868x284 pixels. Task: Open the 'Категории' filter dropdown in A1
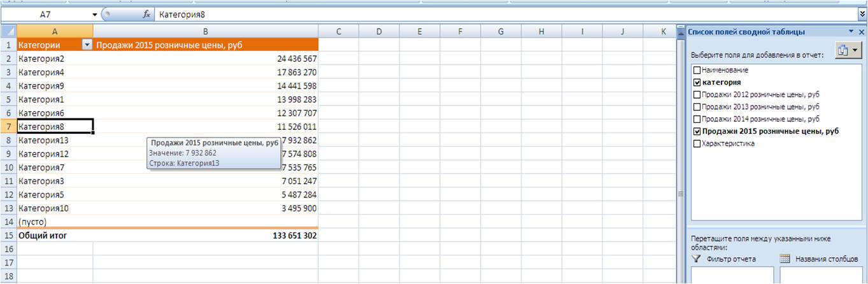(x=87, y=45)
